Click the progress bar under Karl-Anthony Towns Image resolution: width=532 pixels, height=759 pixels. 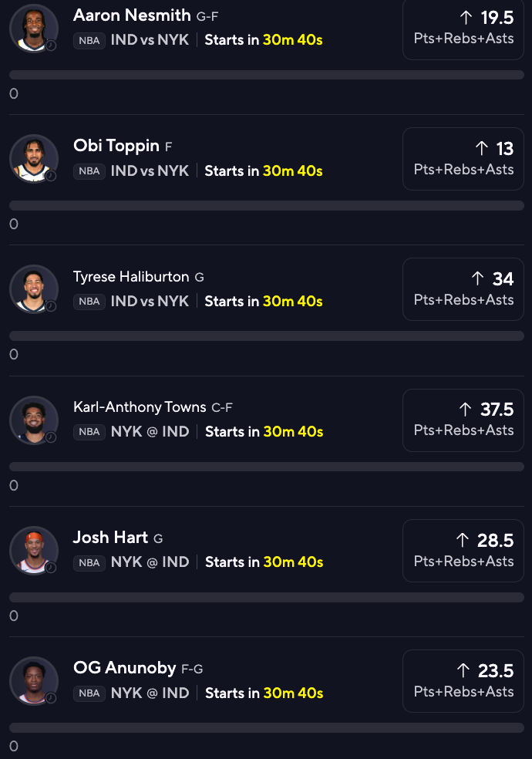click(x=267, y=467)
